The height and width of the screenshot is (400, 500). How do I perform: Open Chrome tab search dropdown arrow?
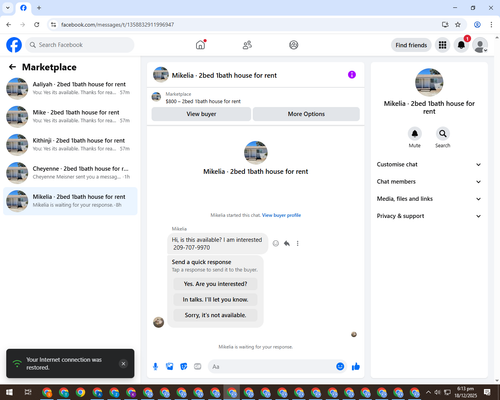[8, 8]
